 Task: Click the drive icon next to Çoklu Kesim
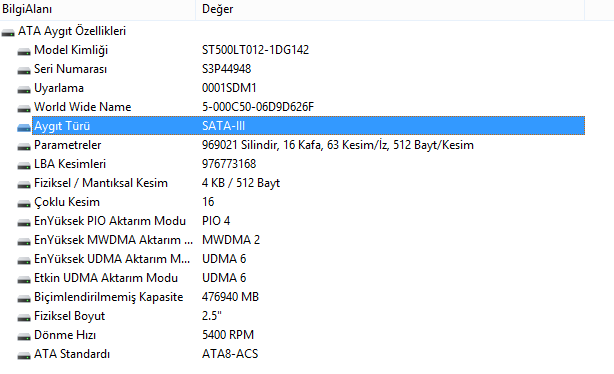click(24, 203)
